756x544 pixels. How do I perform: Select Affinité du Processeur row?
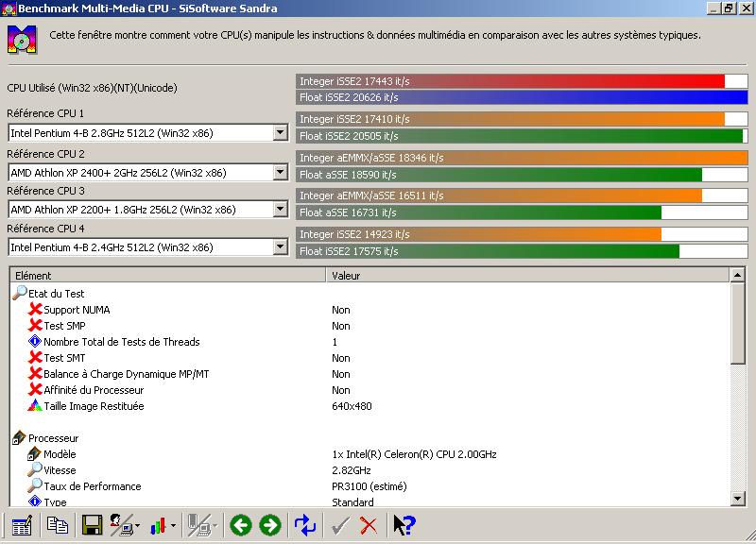coord(370,390)
